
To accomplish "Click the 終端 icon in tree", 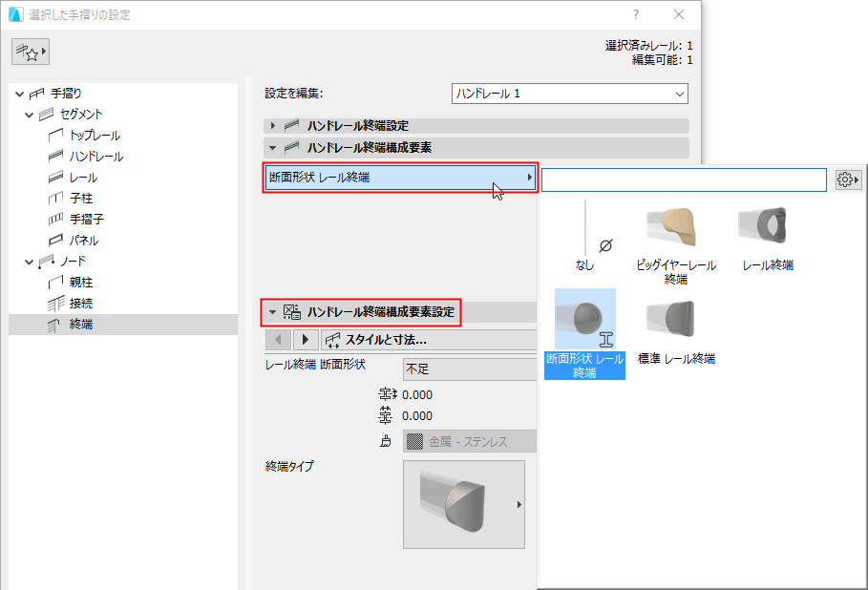I will [x=54, y=325].
